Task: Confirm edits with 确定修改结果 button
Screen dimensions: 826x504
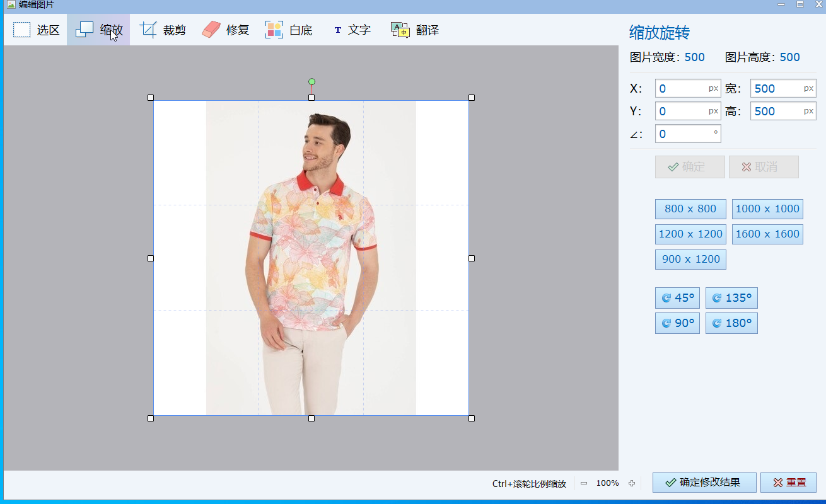Action: pos(704,482)
